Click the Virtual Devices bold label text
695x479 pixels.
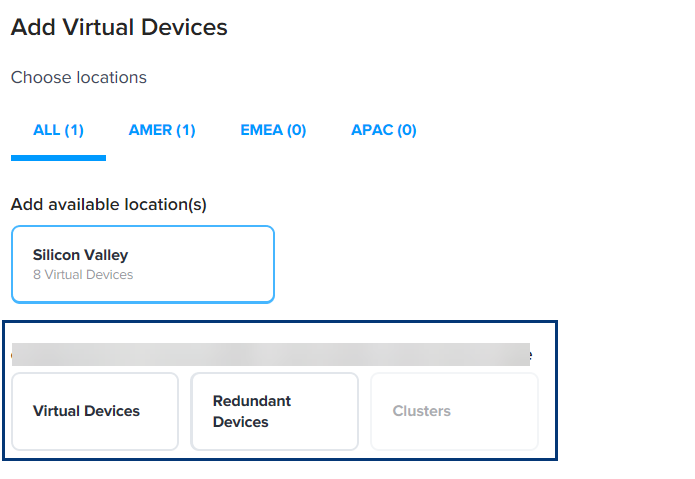86,411
